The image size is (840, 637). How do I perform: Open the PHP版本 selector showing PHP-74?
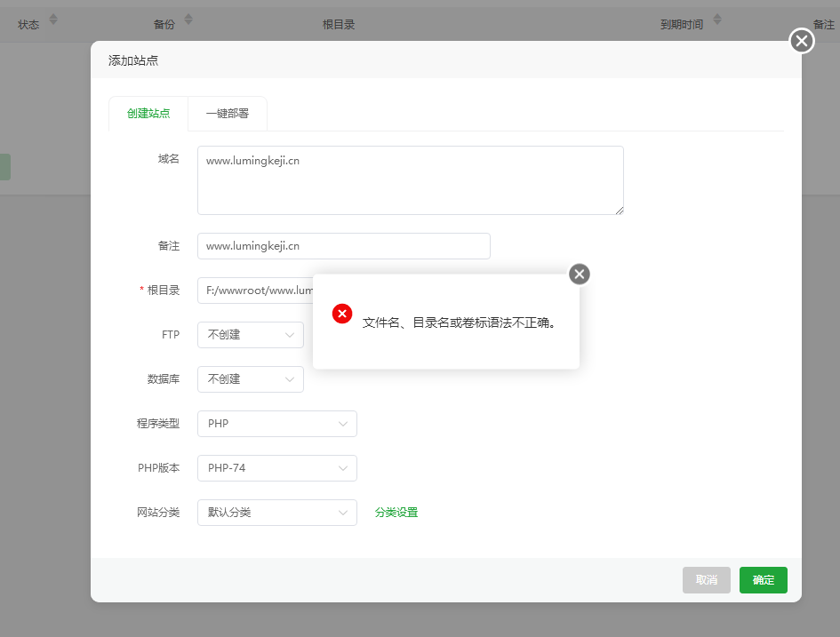276,468
